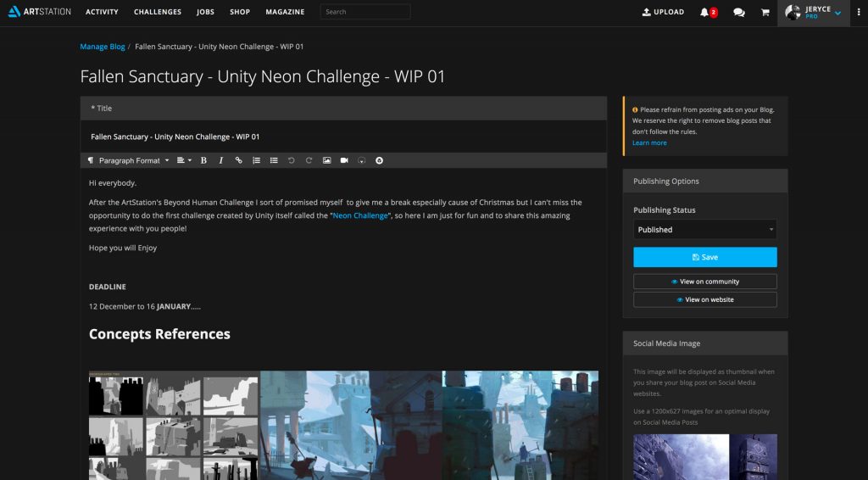This screenshot has width=868, height=480.
Task: Save the blog post
Action: click(704, 257)
